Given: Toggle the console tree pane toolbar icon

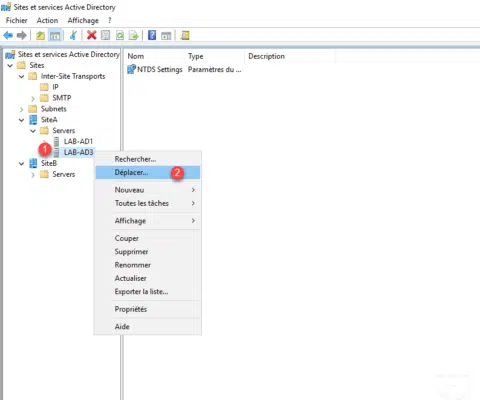Looking at the screenshot, I should (x=55, y=35).
